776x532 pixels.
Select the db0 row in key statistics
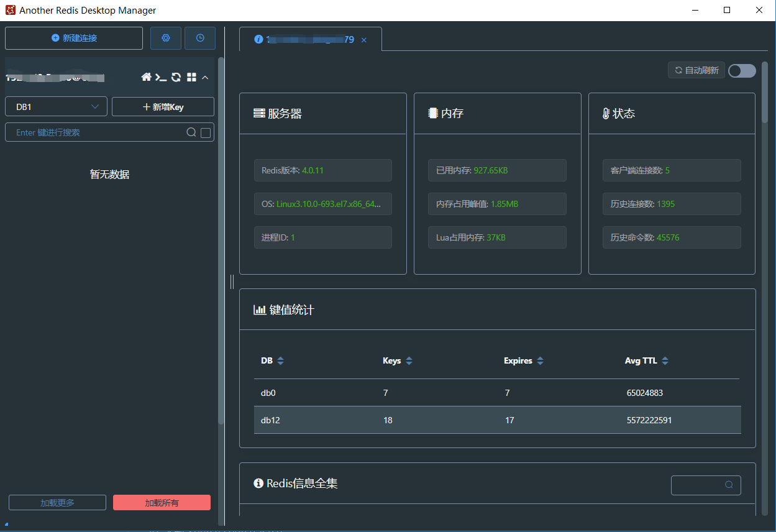[497, 393]
